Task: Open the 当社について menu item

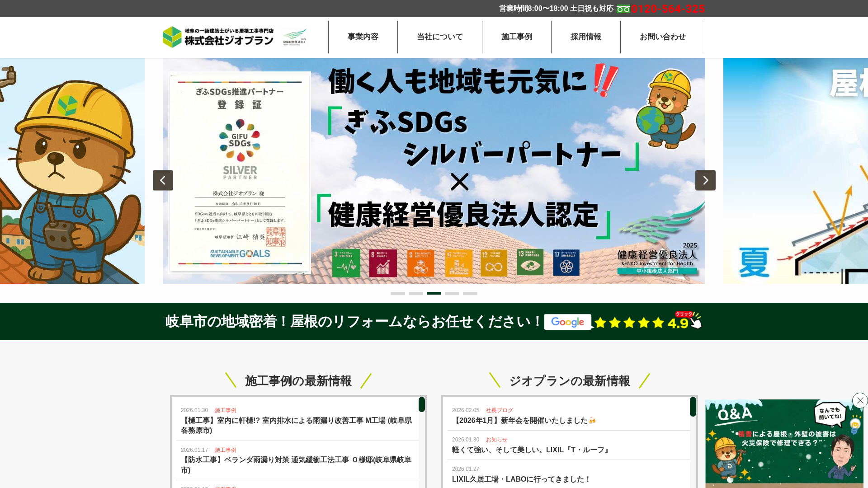Action: (439, 37)
